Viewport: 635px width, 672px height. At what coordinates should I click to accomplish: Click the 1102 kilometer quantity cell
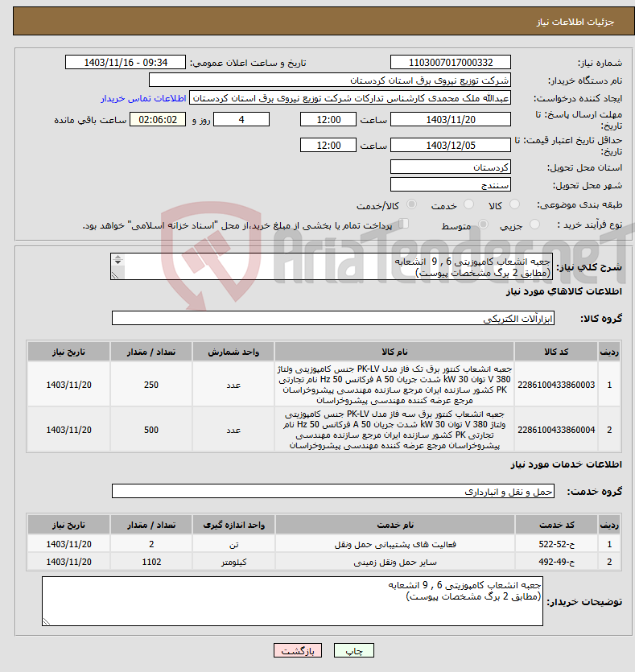coord(151,562)
